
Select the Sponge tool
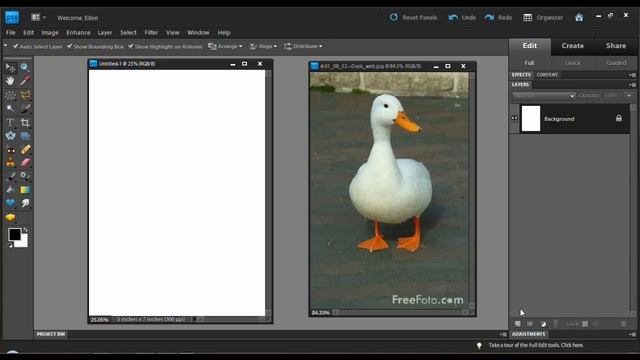point(10,217)
